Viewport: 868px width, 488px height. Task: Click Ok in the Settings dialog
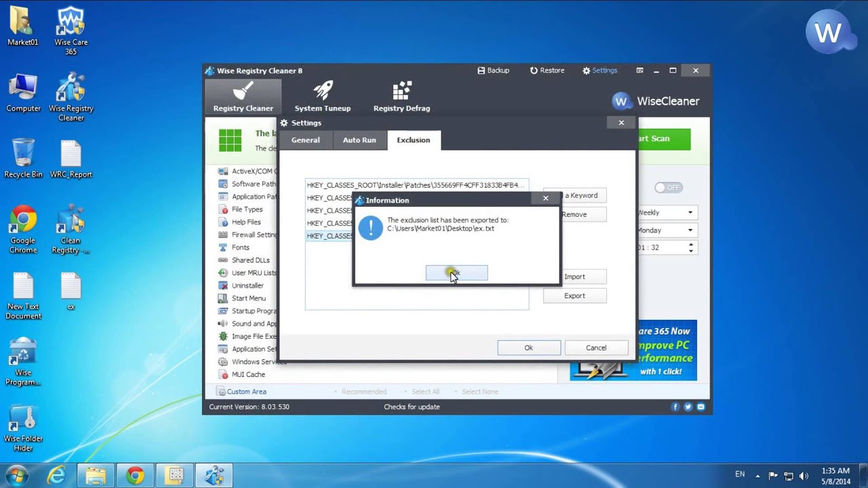[x=529, y=348]
